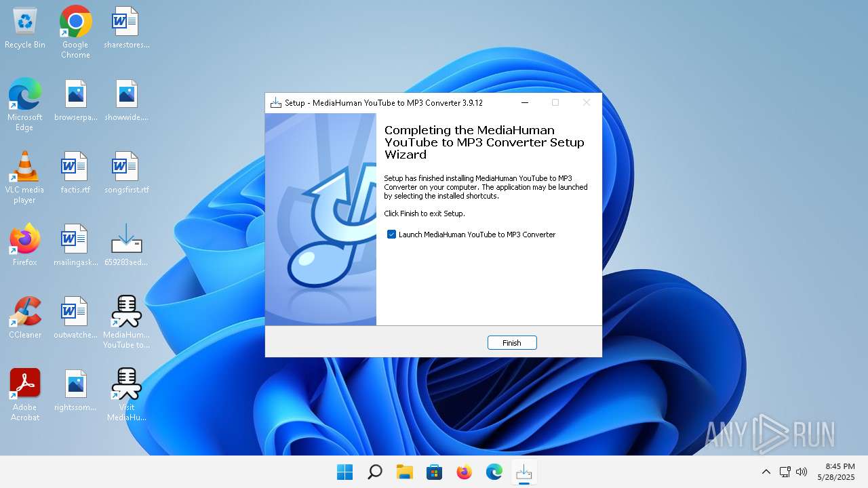Open Microsoft Store from taskbar

(x=434, y=472)
